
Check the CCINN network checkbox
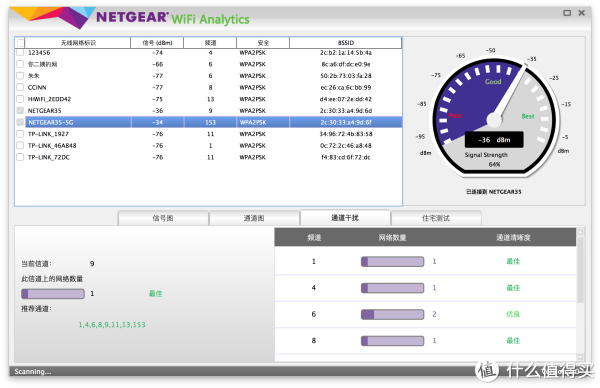(20, 87)
